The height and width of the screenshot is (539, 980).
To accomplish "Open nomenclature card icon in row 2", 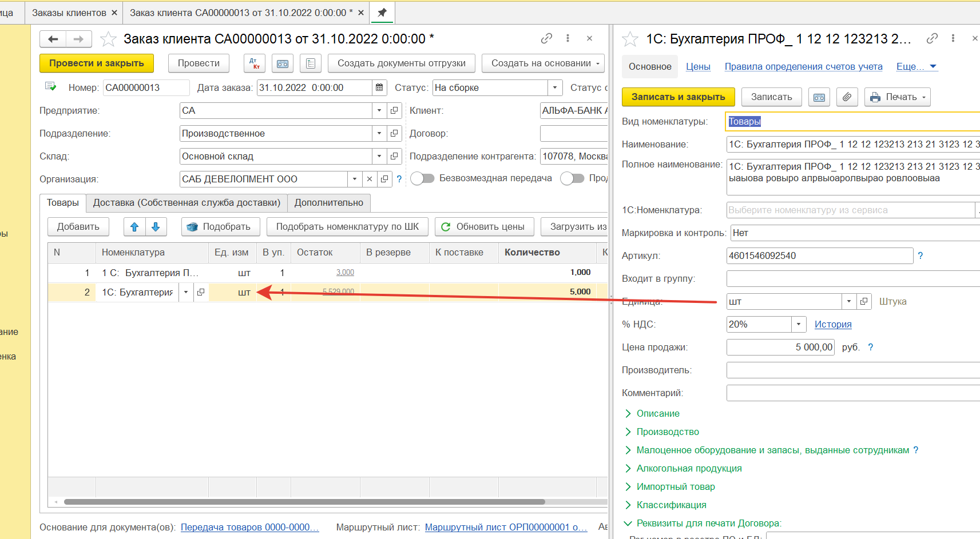I will click(x=201, y=292).
